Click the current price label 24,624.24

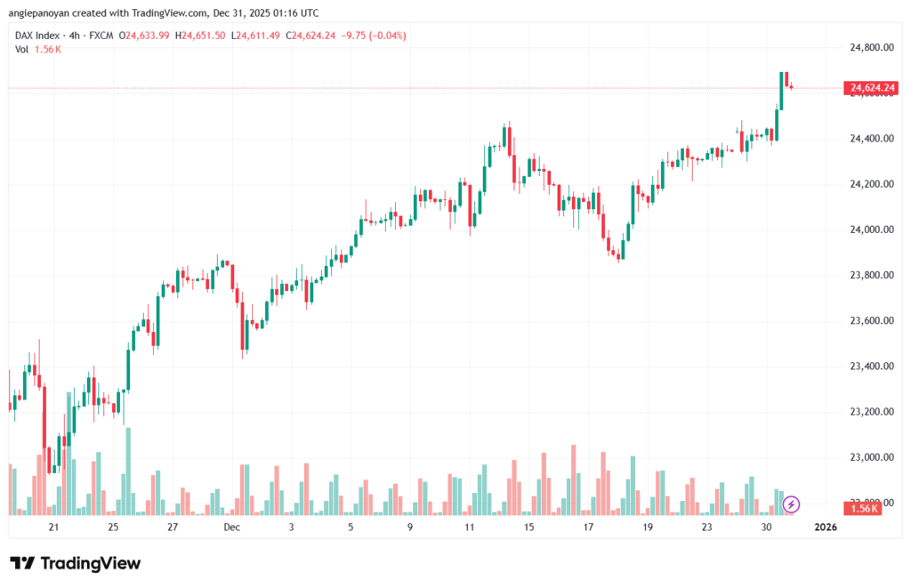click(x=873, y=88)
